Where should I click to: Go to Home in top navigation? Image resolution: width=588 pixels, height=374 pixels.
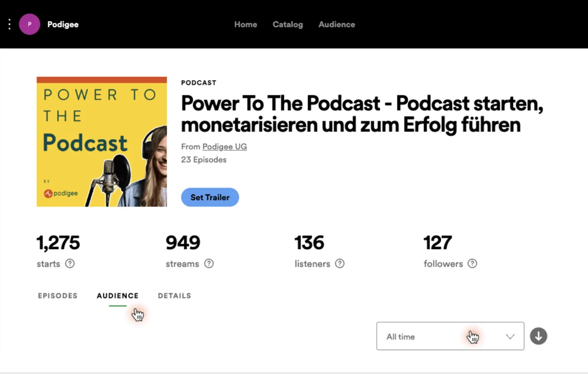pos(245,24)
